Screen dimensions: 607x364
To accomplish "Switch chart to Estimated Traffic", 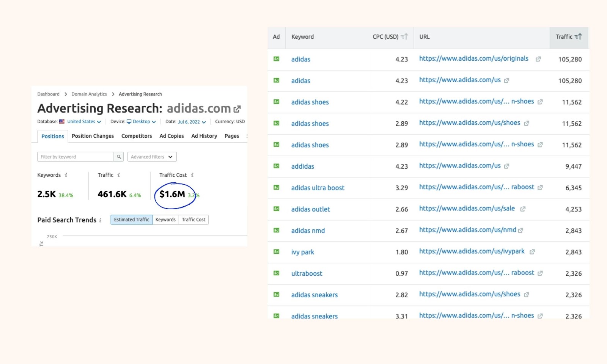I will (132, 220).
